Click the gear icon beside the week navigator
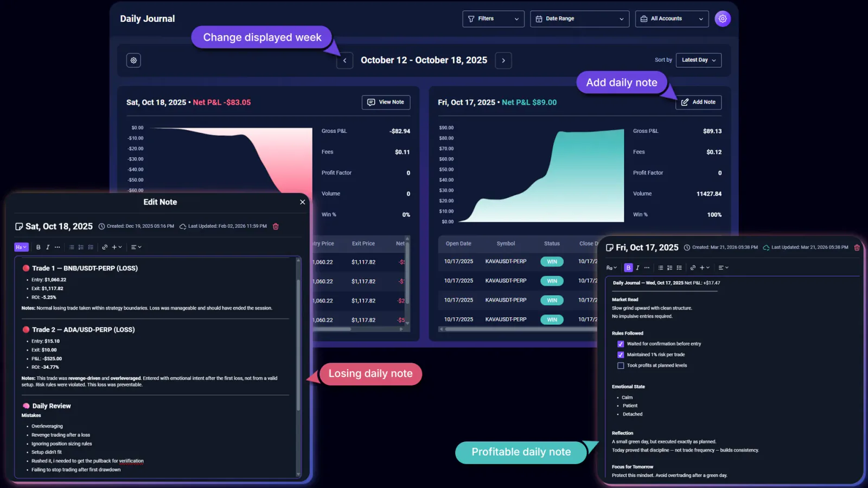The image size is (868, 488). [133, 60]
